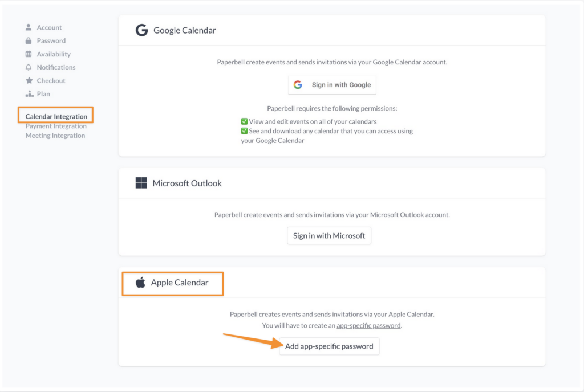This screenshot has width=584, height=392.
Task: Click the Microsoft Outlook windows logo
Action: 141,183
